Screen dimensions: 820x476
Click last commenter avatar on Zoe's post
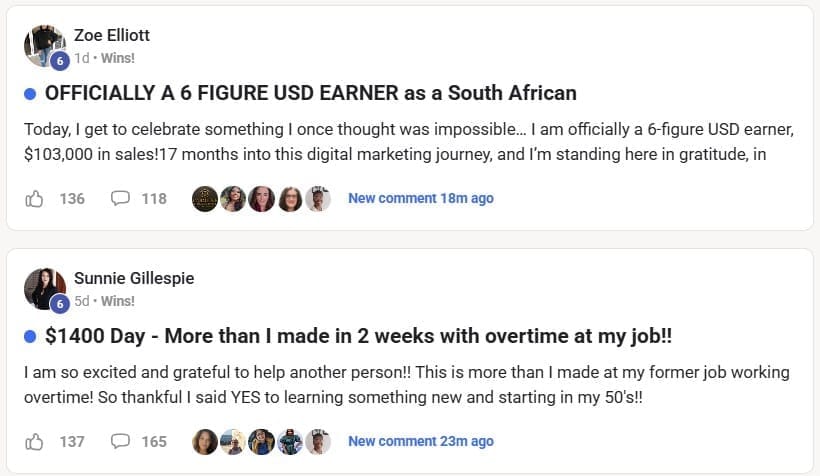pyautogui.click(x=318, y=198)
